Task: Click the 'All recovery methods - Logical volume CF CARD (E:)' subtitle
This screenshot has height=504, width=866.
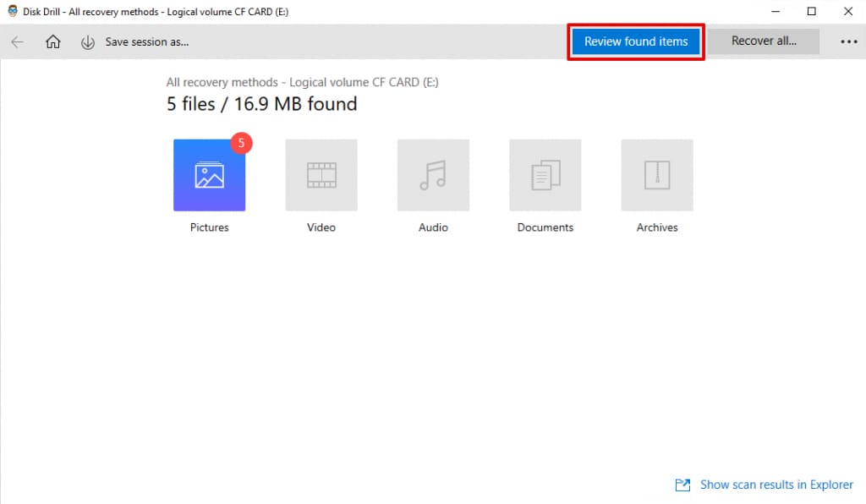Action: (x=302, y=82)
